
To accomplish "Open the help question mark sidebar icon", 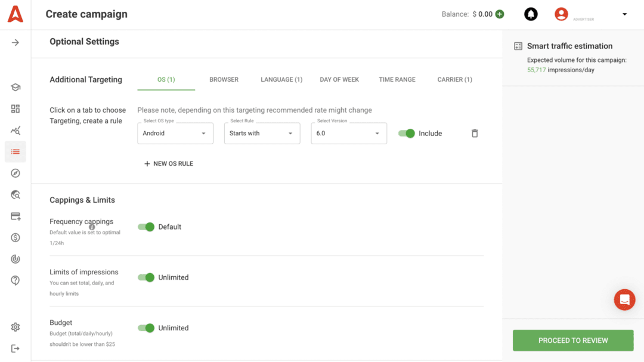I will tap(16, 280).
